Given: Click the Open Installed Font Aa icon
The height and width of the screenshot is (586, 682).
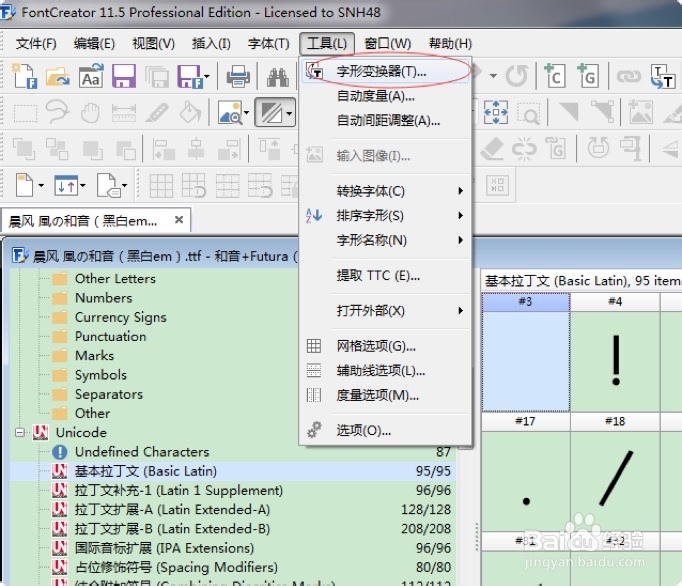Looking at the screenshot, I should [x=91, y=76].
